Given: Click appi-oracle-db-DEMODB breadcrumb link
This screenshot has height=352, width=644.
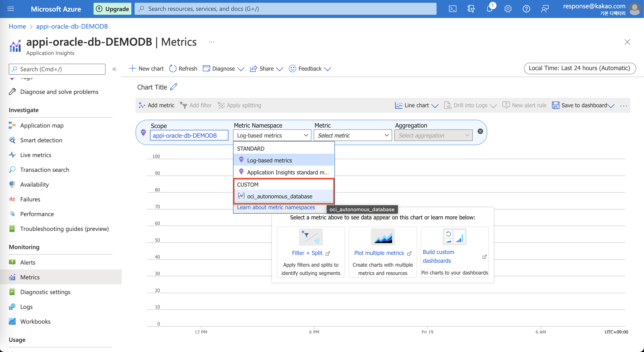Looking at the screenshot, I should (72, 26).
